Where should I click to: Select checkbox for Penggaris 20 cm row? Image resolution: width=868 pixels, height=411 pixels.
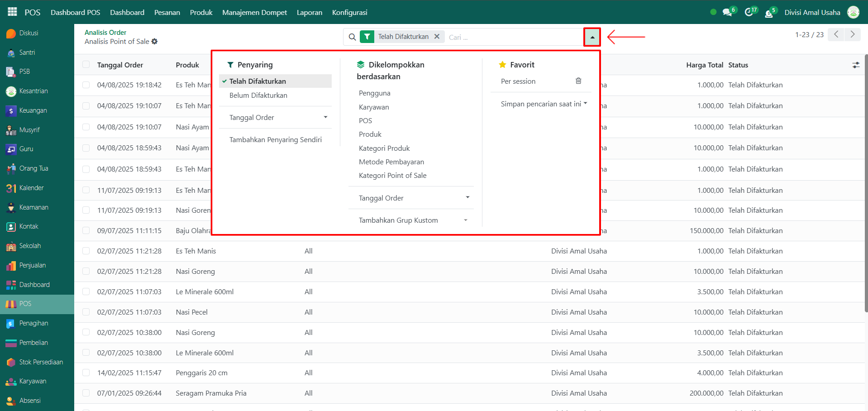86,373
